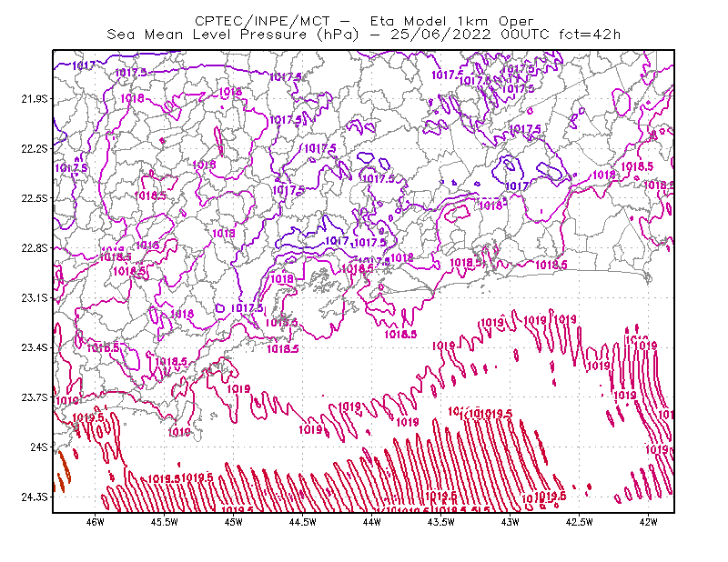Click the 44W longitude axis label

372,522
